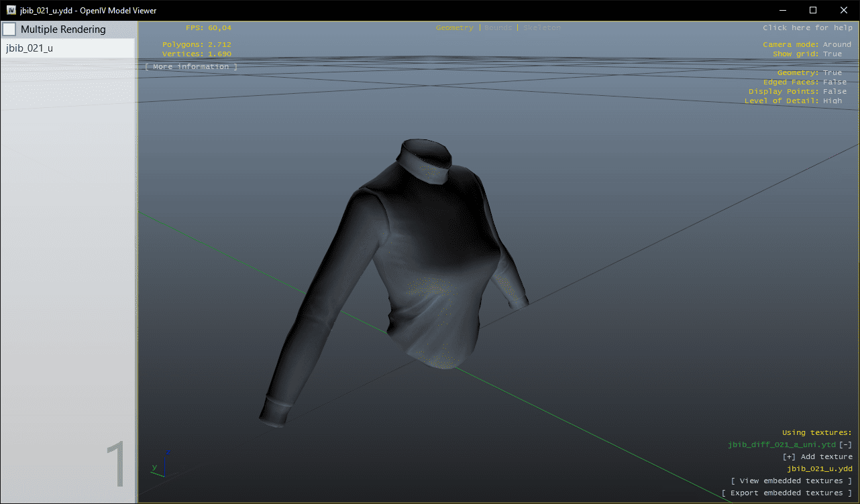Remove texture with the [-] button
The width and height of the screenshot is (860, 504).
pos(845,445)
